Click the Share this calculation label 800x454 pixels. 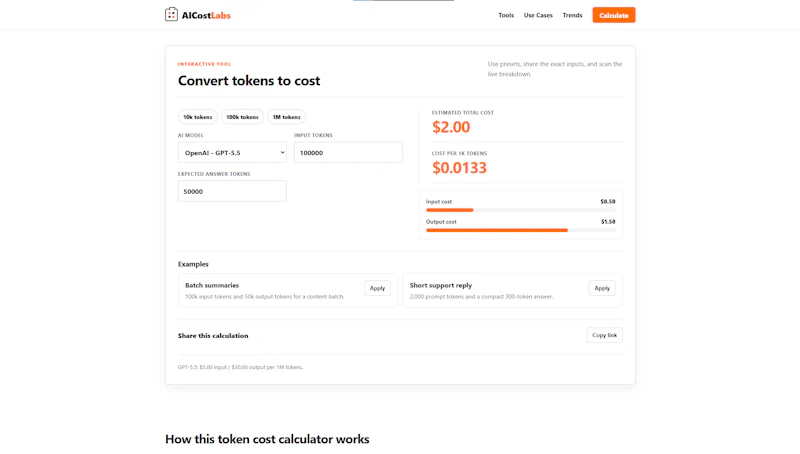(213, 336)
